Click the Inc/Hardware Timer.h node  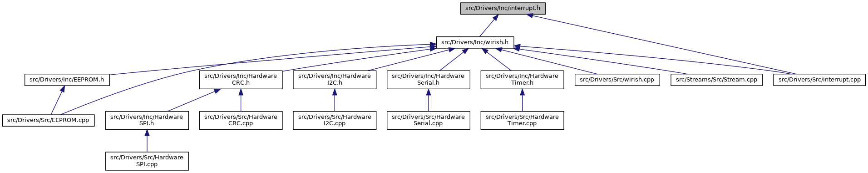523,80
